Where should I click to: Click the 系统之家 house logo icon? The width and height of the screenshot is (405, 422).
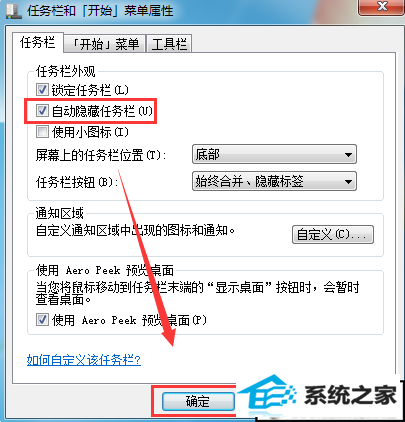tap(268, 394)
